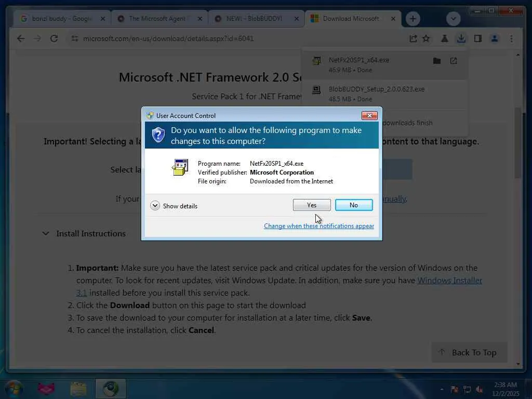Image resolution: width=532 pixels, height=399 pixels.
Task: Open volume speaker tray icon
Action: click(x=480, y=389)
